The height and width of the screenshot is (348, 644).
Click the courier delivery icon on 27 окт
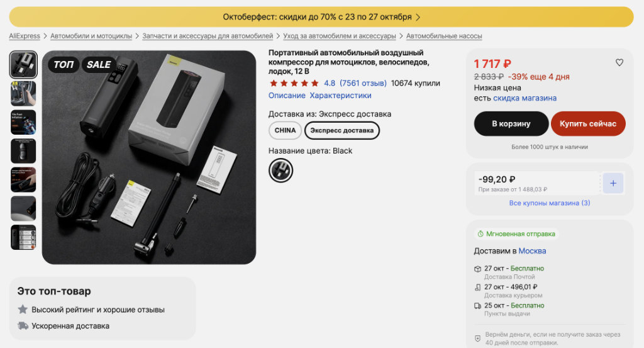pyautogui.click(x=477, y=287)
